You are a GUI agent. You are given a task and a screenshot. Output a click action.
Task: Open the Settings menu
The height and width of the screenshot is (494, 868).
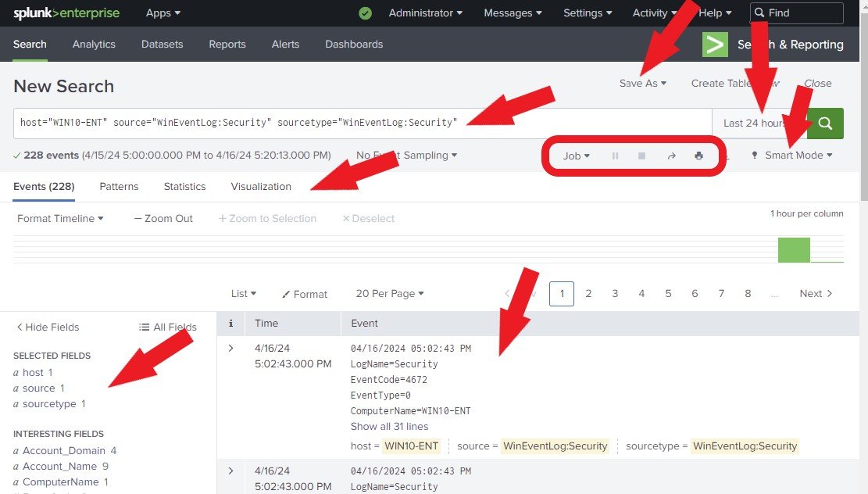(588, 13)
